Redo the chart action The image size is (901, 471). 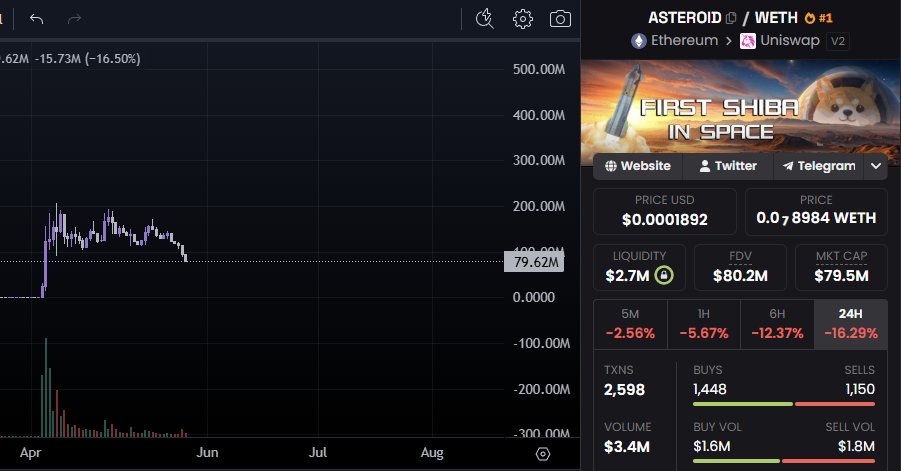point(74,19)
